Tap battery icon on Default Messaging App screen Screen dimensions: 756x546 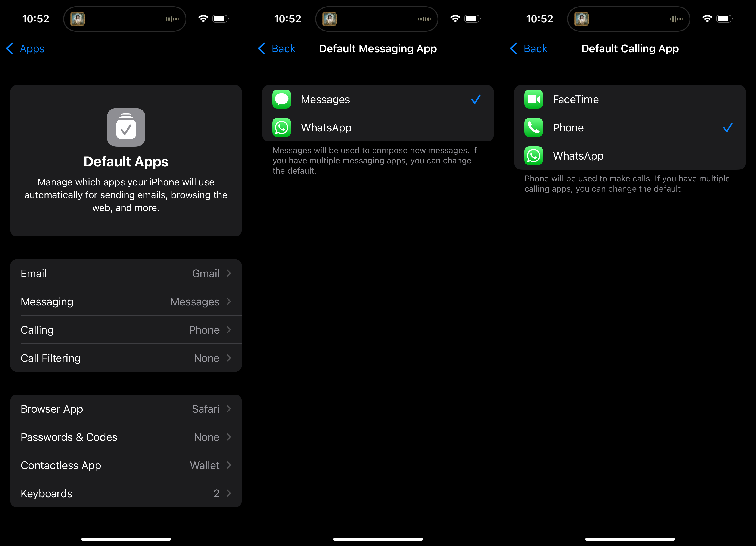coord(473,19)
